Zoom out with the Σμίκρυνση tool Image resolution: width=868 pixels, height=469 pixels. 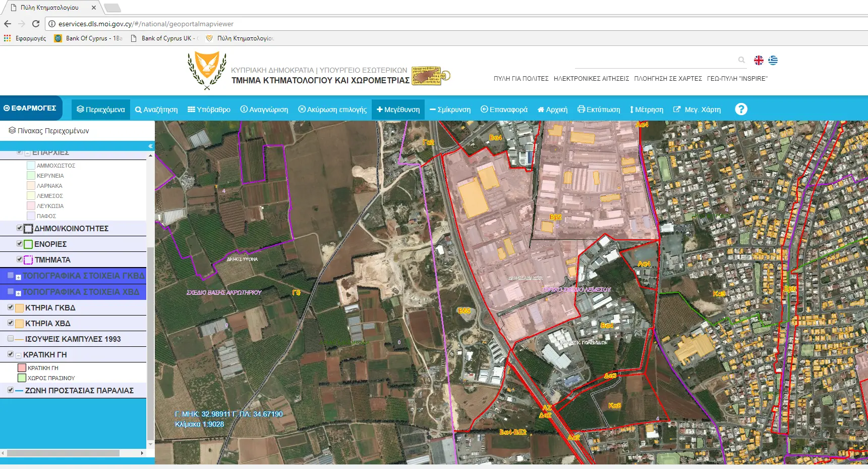(450, 110)
